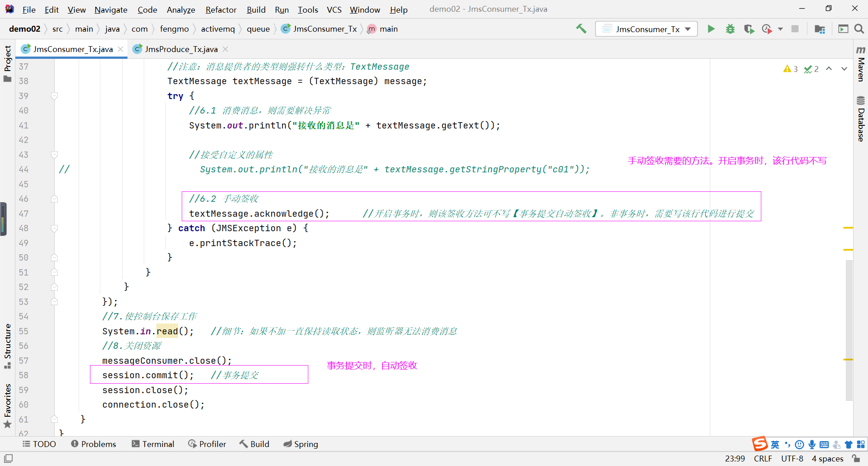Toggle Sogou microphone voice input icon
This screenshot has width=868, height=466.
tap(812, 445)
